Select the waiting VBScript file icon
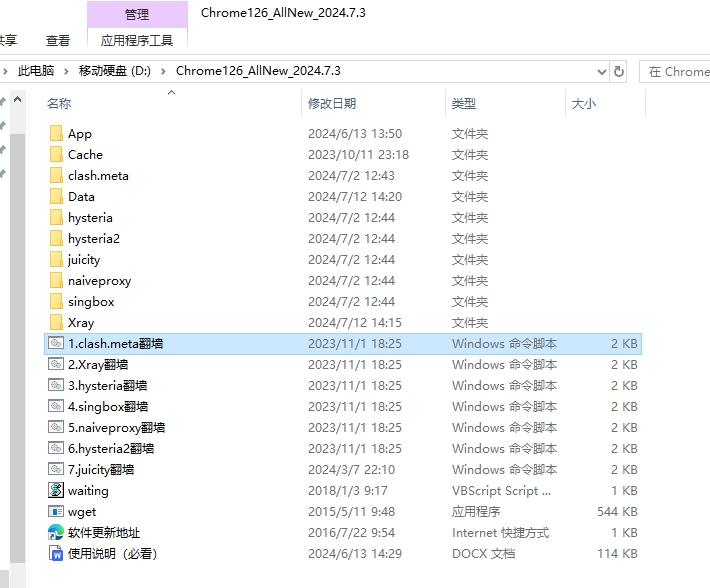 coord(56,490)
